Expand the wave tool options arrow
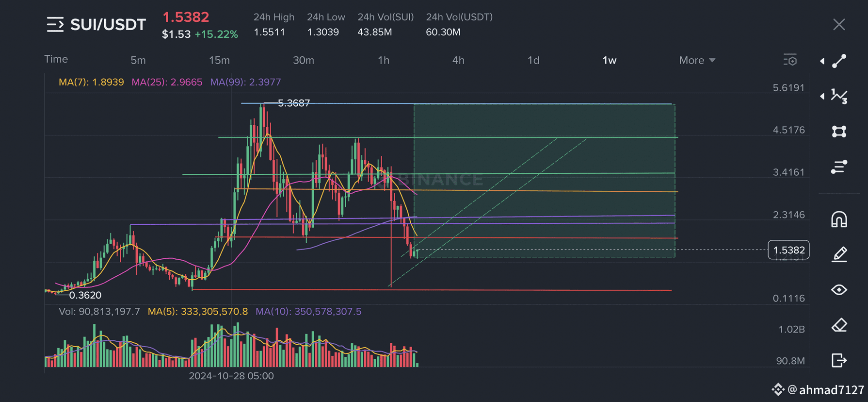This screenshot has height=402, width=868. tap(822, 96)
